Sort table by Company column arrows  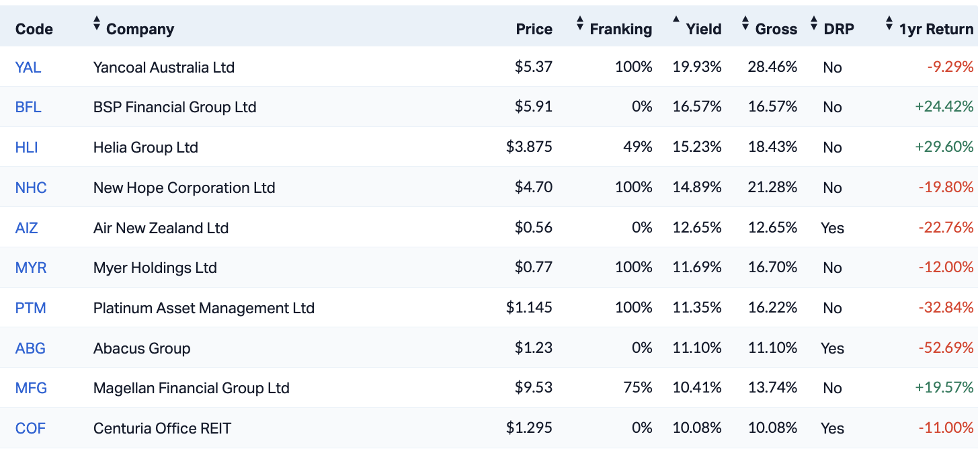97,25
